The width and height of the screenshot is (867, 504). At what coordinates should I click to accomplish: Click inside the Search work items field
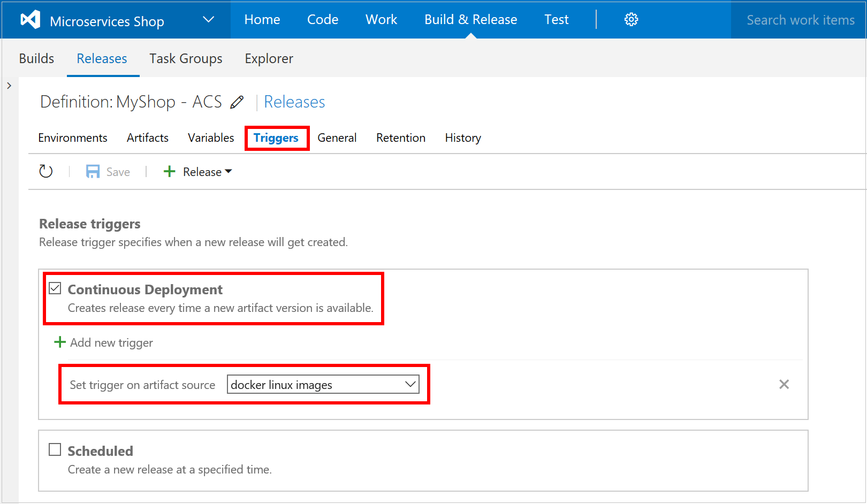tap(800, 20)
